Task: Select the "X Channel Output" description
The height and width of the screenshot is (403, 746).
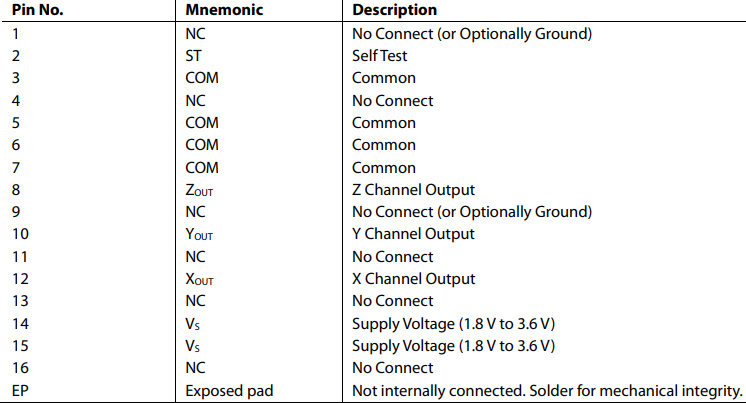Action: [413, 279]
